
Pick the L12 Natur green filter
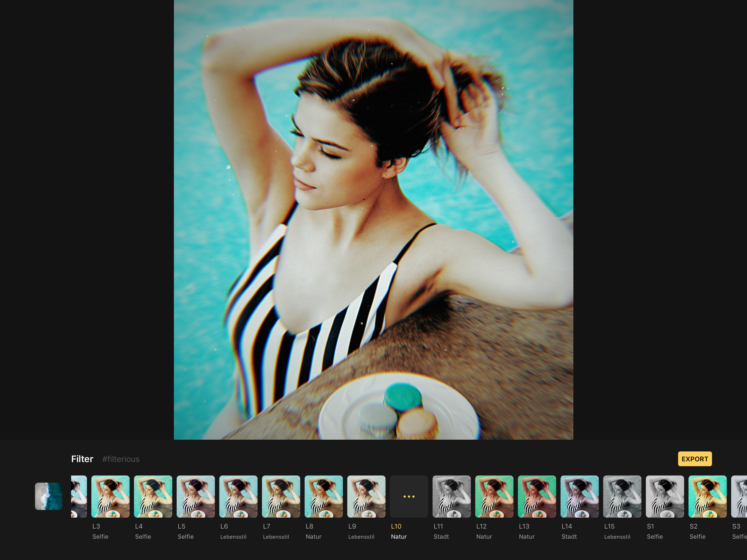pos(494,496)
